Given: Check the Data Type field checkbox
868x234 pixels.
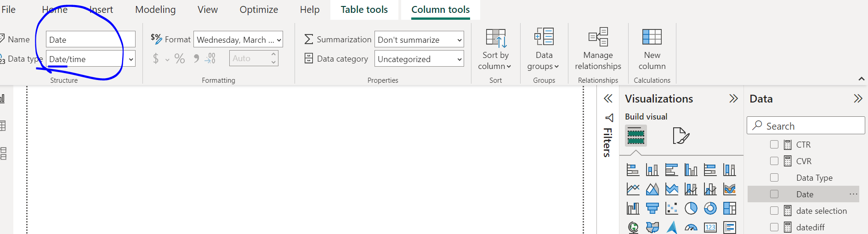Looking at the screenshot, I should (774, 177).
